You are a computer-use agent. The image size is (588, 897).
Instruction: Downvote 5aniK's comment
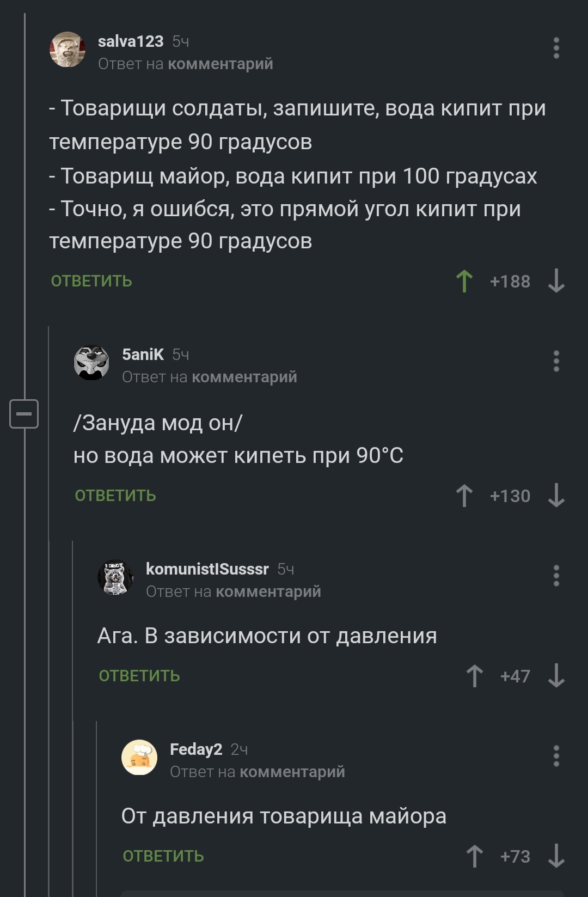point(556,496)
